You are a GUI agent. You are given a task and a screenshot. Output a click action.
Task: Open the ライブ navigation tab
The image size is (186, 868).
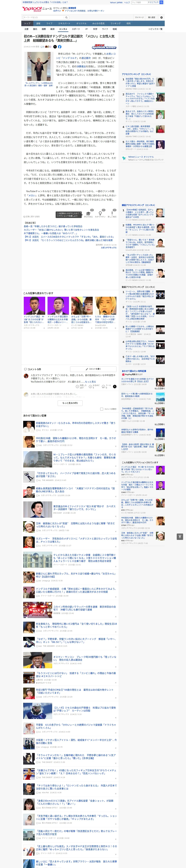49,24
